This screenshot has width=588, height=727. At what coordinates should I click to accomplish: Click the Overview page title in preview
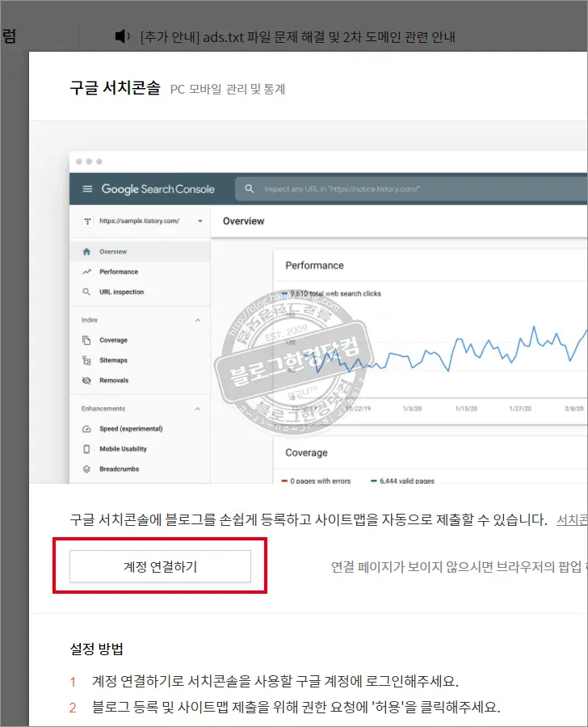(x=243, y=221)
